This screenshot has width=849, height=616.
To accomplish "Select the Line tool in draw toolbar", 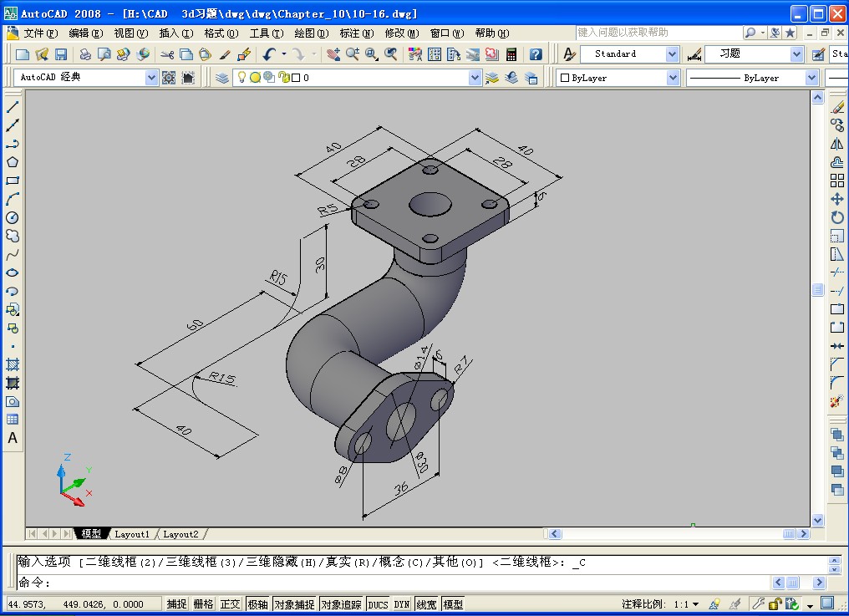I will click(x=13, y=107).
